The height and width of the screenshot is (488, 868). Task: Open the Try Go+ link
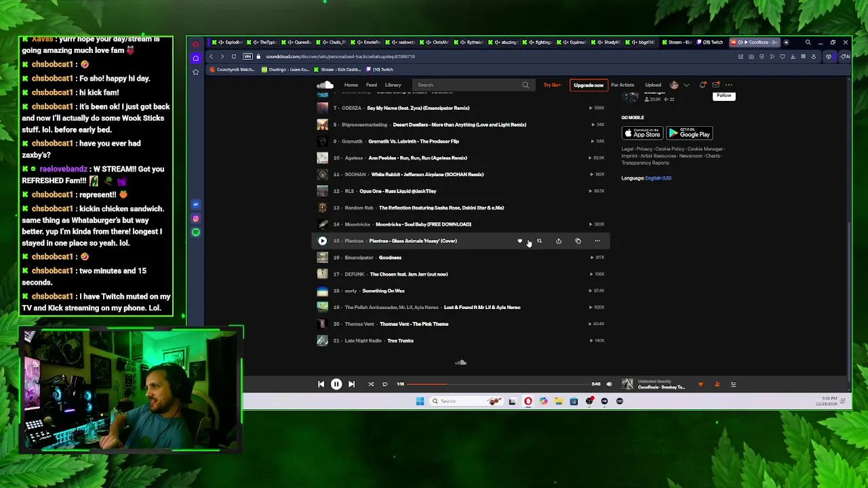click(x=552, y=85)
